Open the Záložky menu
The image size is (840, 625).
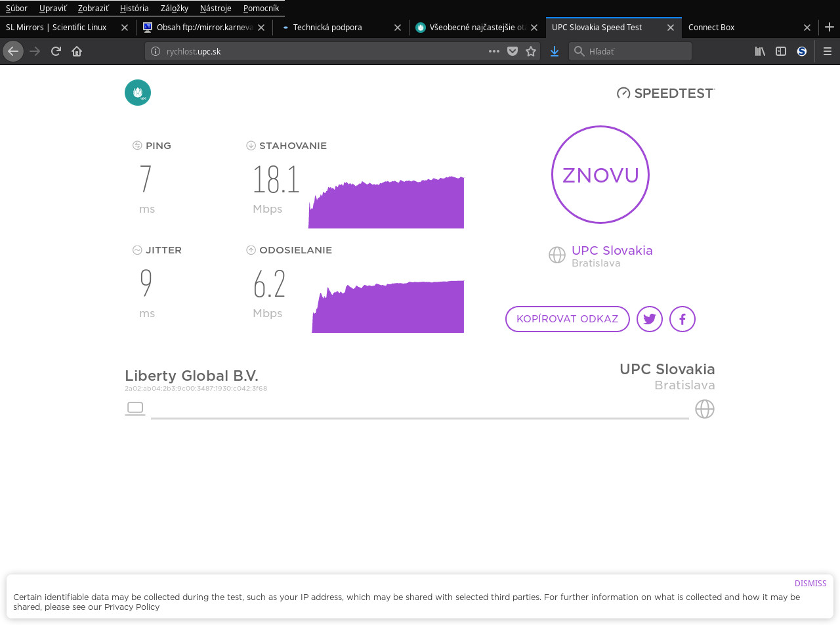175,8
